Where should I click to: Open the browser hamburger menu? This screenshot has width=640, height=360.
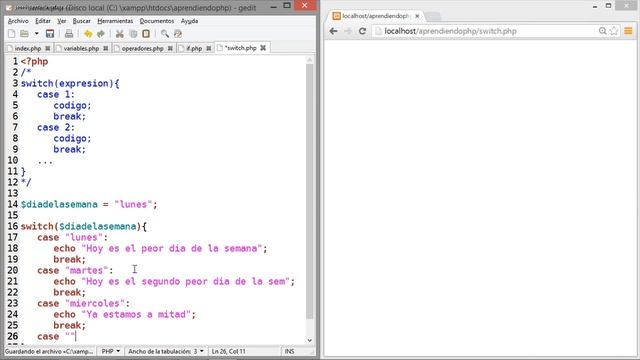click(628, 31)
